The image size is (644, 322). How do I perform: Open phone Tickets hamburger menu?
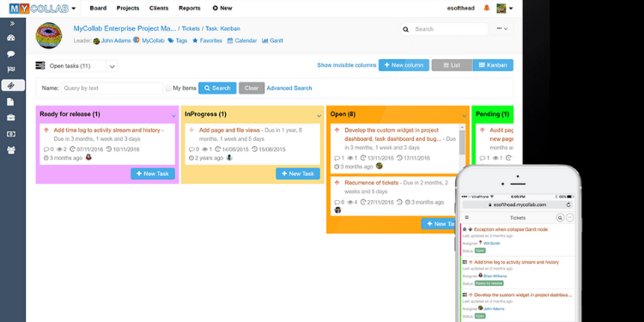[x=466, y=218]
